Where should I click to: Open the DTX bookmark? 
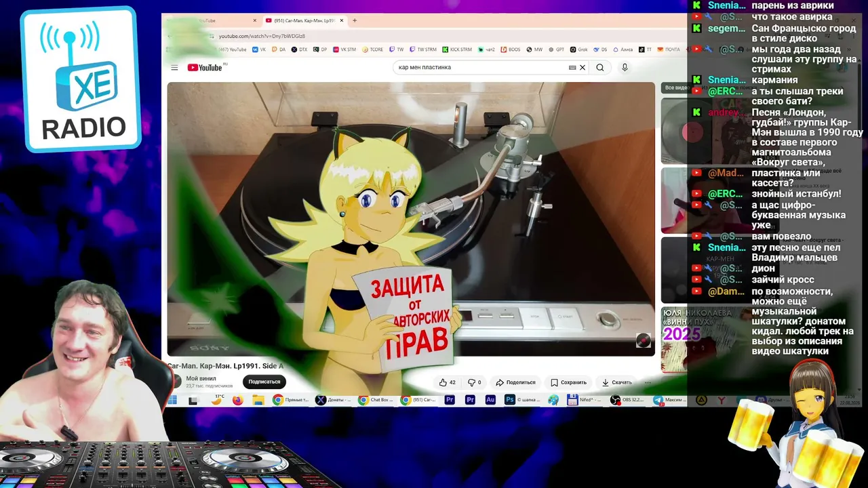pyautogui.click(x=299, y=49)
